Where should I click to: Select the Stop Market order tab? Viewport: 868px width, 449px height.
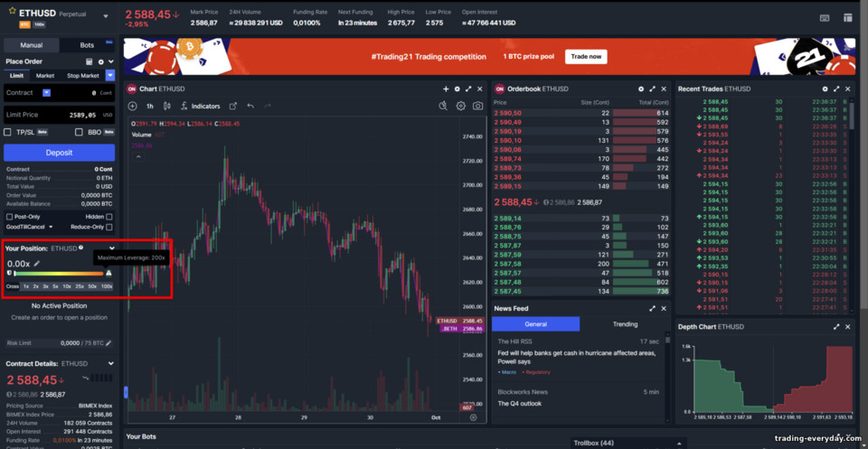tap(83, 75)
